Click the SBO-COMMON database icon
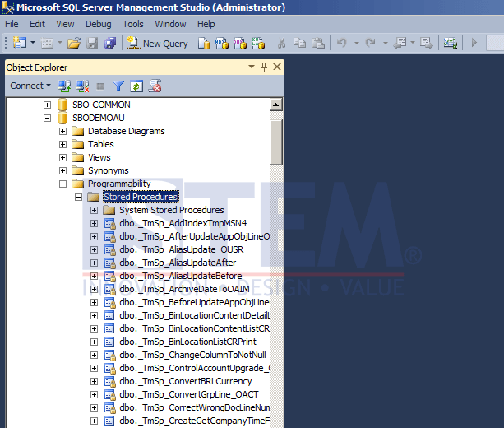The height and width of the screenshot is (428, 504). pyautogui.click(x=62, y=105)
